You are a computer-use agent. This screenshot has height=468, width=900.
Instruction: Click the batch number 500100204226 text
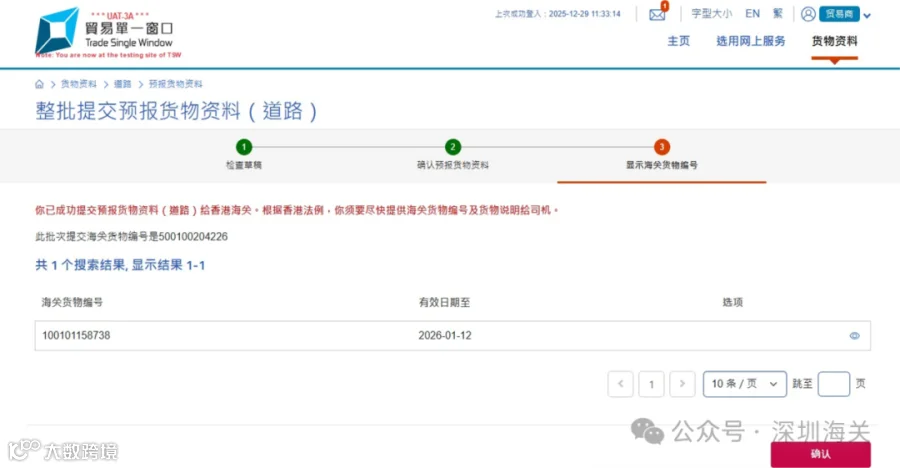(x=193, y=237)
